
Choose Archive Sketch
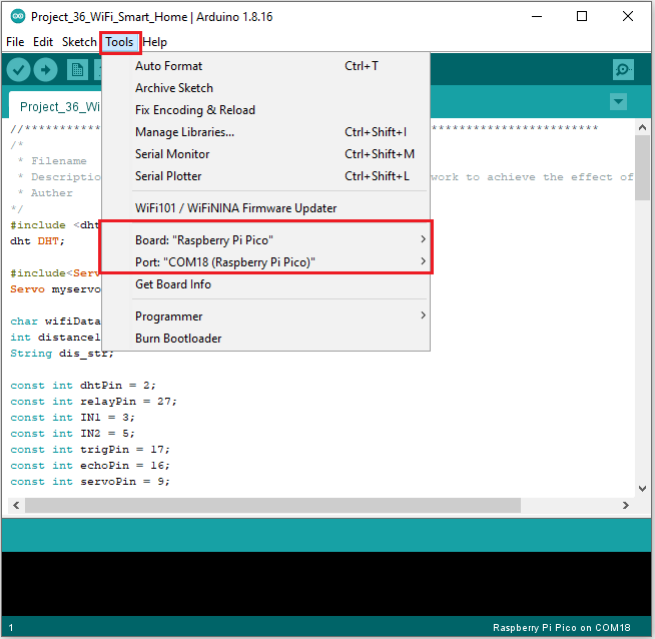(x=266, y=88)
